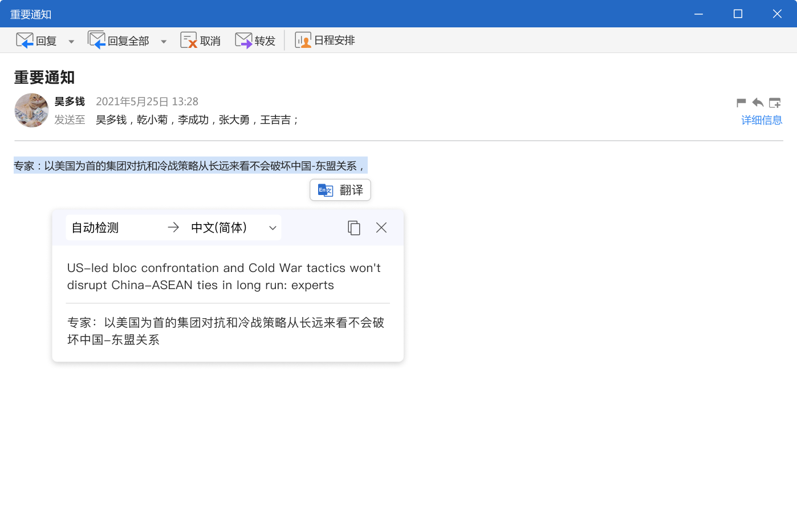Forward the email using 转发
797x532 pixels.
point(255,40)
